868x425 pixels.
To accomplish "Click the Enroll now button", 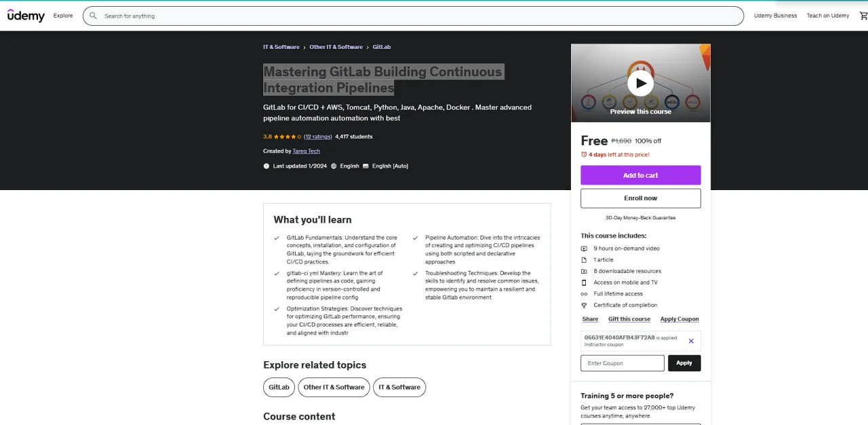I will 641,198.
